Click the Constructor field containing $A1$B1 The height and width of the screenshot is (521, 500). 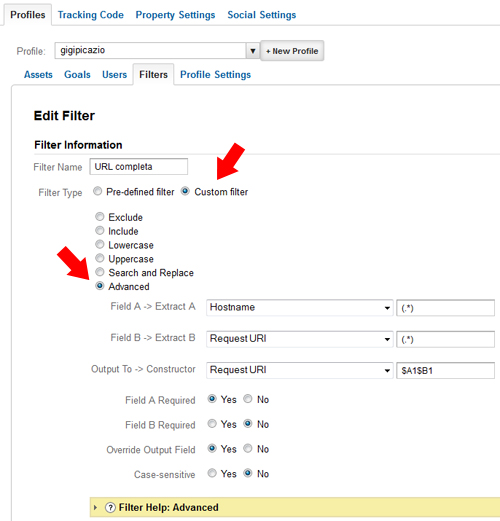445,370
